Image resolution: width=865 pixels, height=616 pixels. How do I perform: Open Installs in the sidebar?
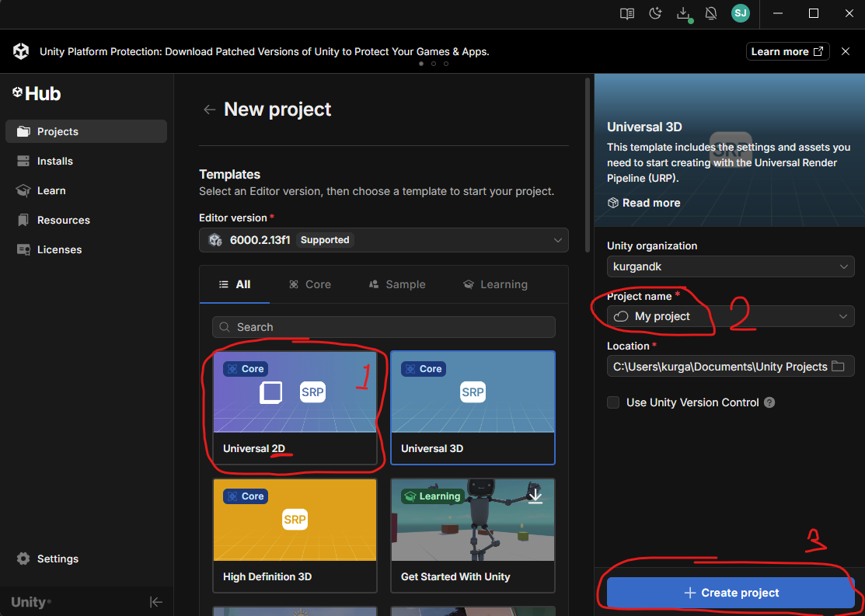[x=54, y=161]
